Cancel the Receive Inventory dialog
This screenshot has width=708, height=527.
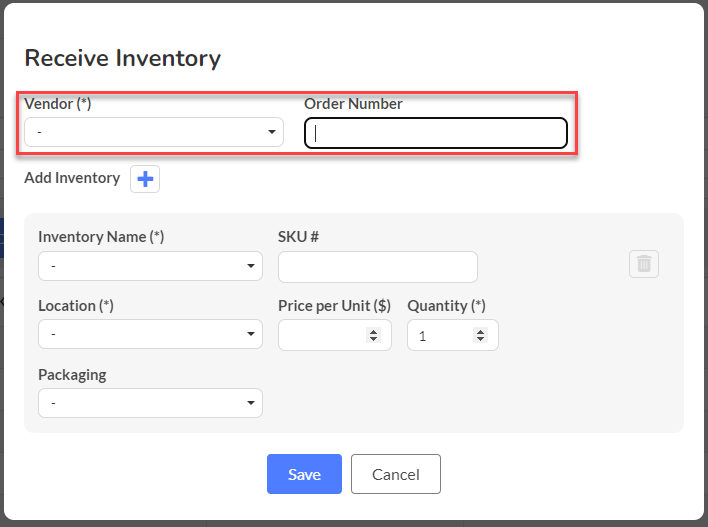[396, 474]
